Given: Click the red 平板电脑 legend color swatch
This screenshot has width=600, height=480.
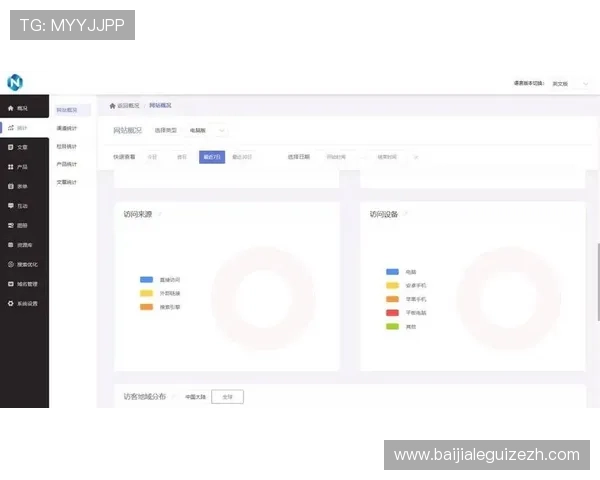Looking at the screenshot, I should coord(392,313).
